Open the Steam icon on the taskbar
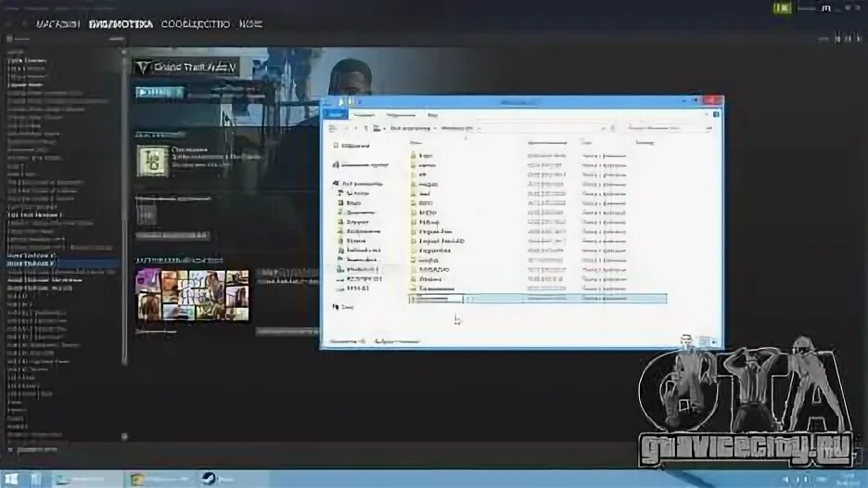This screenshot has height=488, width=868. pos(209,479)
